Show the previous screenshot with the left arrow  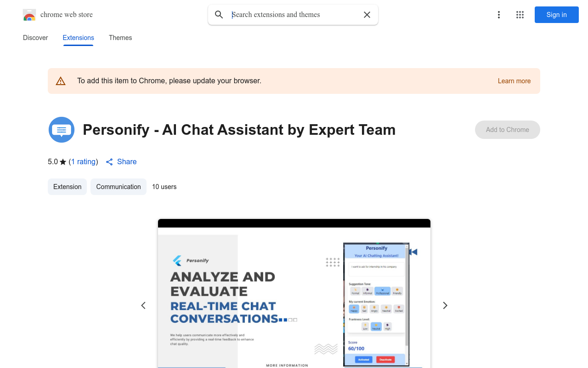[x=143, y=305]
